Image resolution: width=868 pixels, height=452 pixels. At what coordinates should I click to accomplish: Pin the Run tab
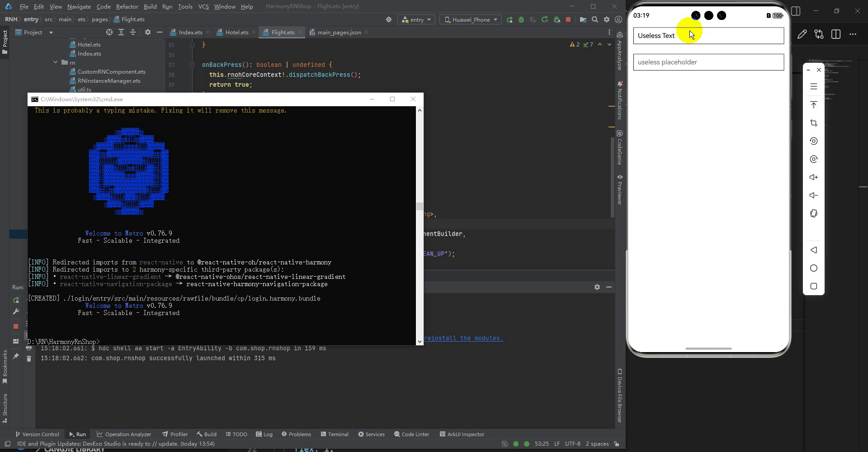16,356
